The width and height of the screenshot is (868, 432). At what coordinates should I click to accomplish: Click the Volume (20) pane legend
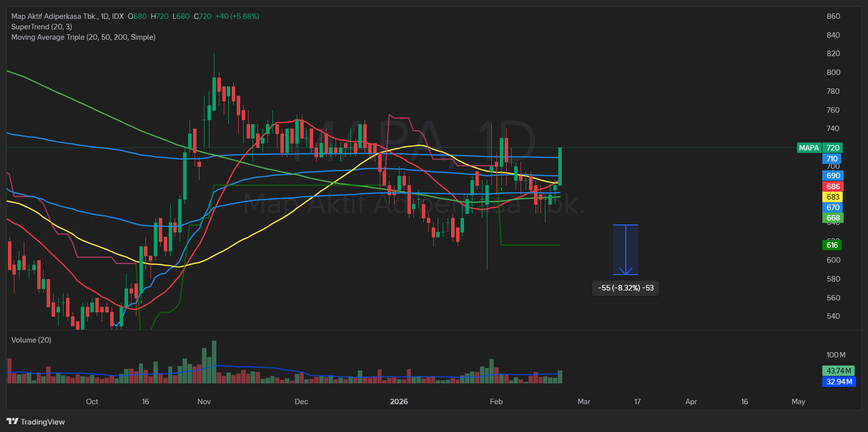(31, 340)
